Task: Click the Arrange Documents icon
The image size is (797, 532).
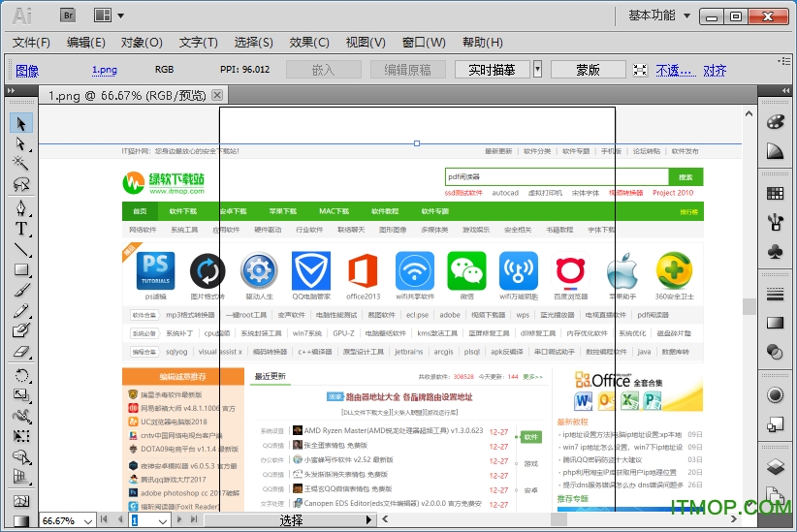Action: point(103,16)
